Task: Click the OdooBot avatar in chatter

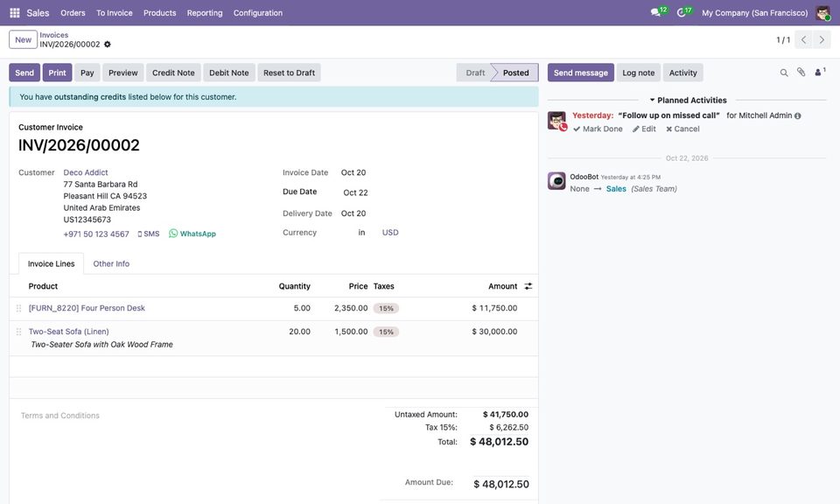Action: (x=556, y=181)
